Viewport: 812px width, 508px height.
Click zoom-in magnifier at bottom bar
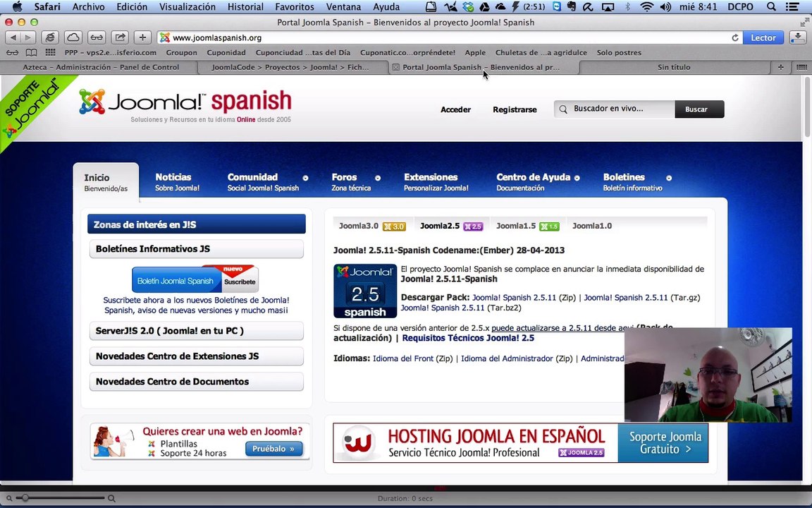point(111,499)
